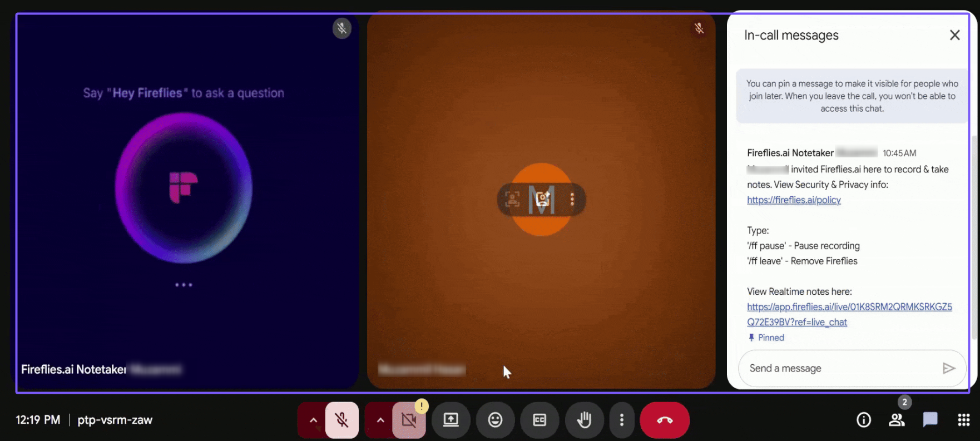Click the Pinned message label
Image resolution: width=980 pixels, height=441 pixels.
click(x=766, y=338)
